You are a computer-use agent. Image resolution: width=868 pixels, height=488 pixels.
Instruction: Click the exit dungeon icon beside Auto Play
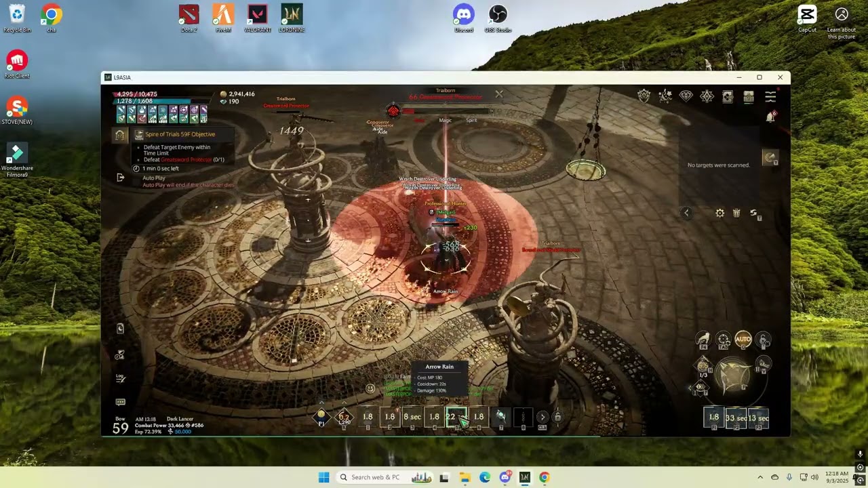(120, 178)
